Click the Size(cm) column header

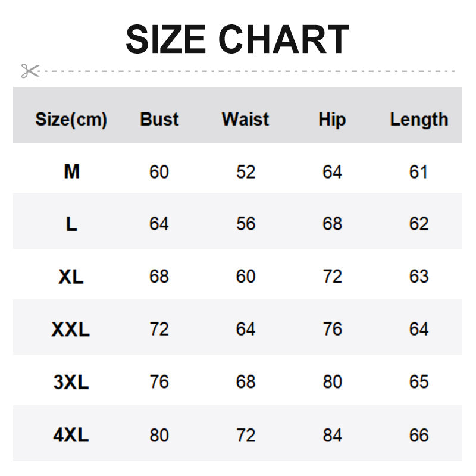point(71,120)
